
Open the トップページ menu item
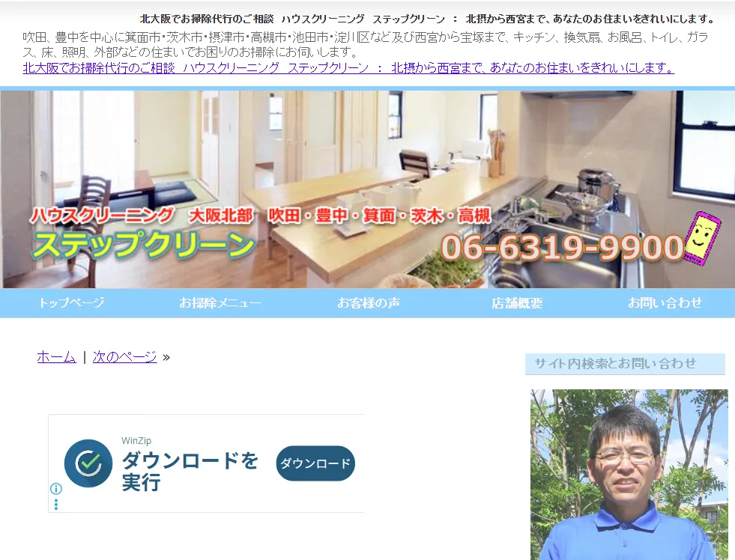71,303
